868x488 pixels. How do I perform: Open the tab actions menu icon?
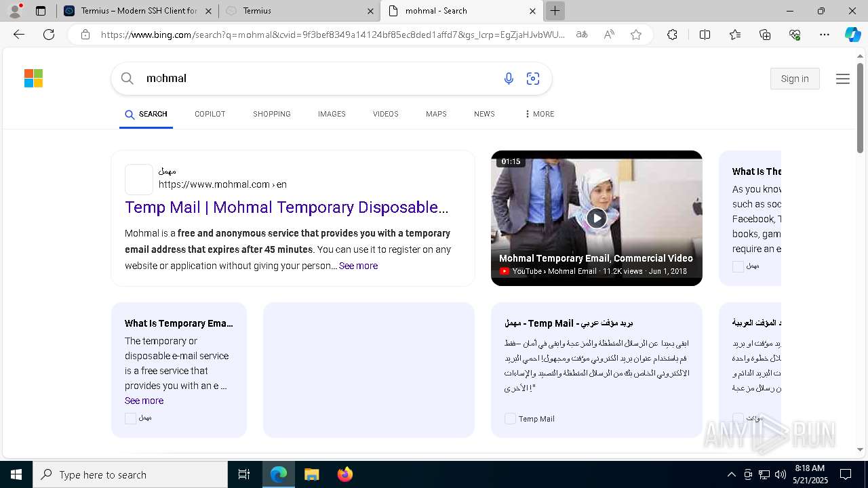tap(41, 11)
